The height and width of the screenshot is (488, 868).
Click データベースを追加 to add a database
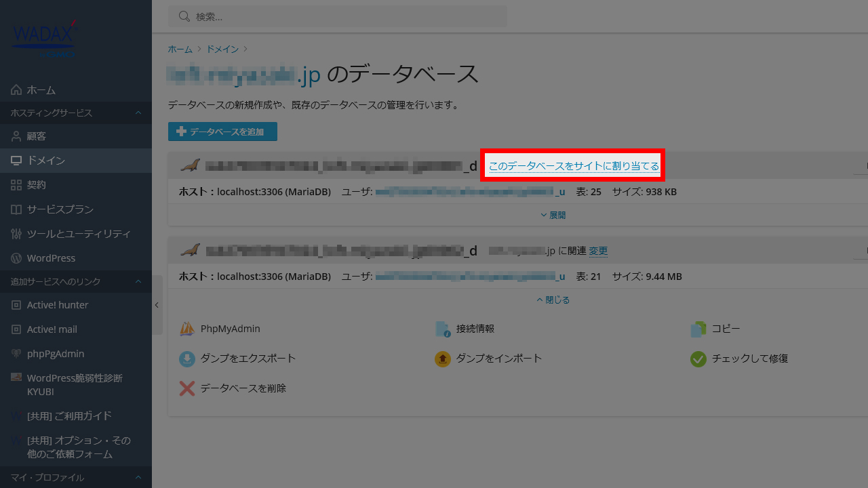click(x=222, y=131)
